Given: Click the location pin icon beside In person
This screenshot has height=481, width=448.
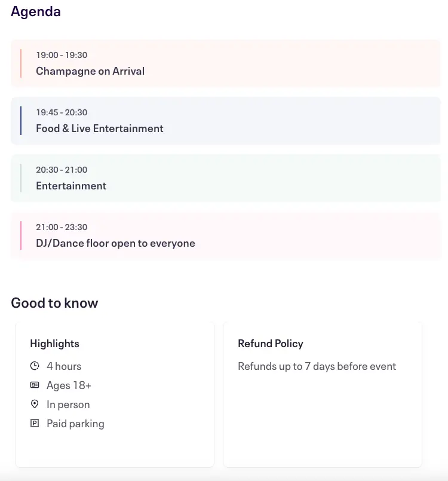Looking at the screenshot, I should [35, 405].
